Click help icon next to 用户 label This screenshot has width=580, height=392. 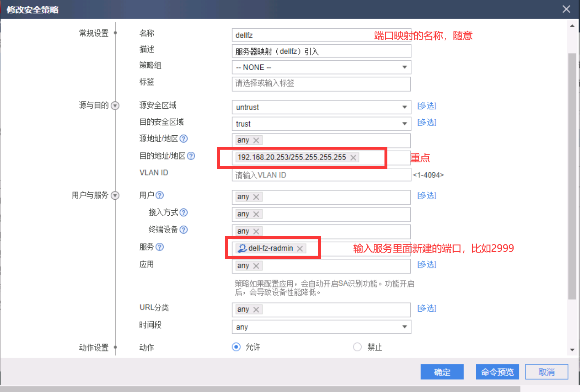pos(160,195)
